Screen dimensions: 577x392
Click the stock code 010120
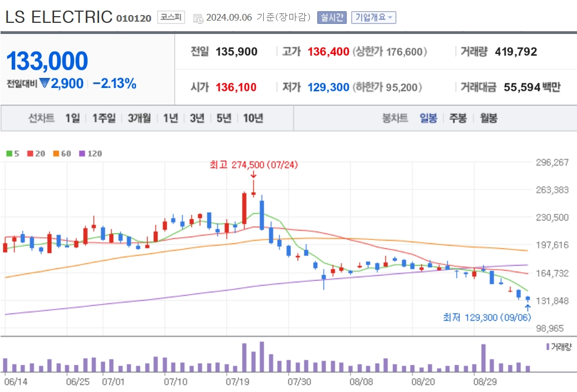point(134,18)
